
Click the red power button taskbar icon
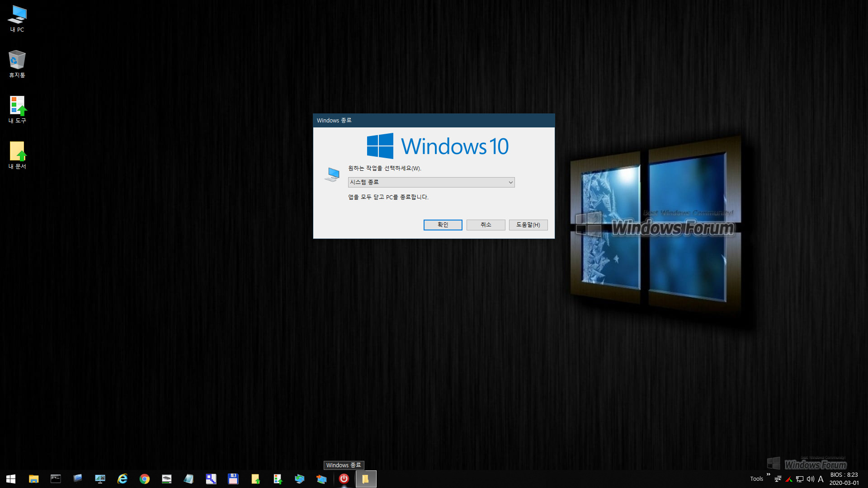click(x=344, y=479)
